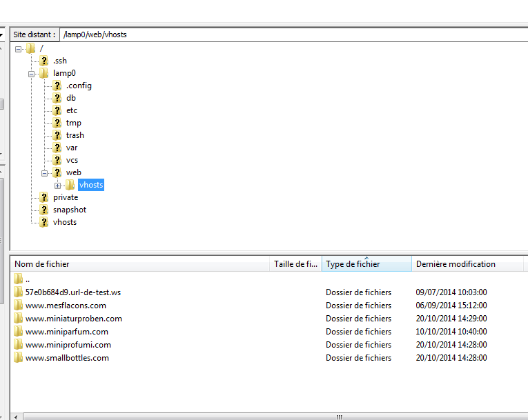Click the web folder icon
This screenshot has width=528, height=420.
tap(57, 172)
